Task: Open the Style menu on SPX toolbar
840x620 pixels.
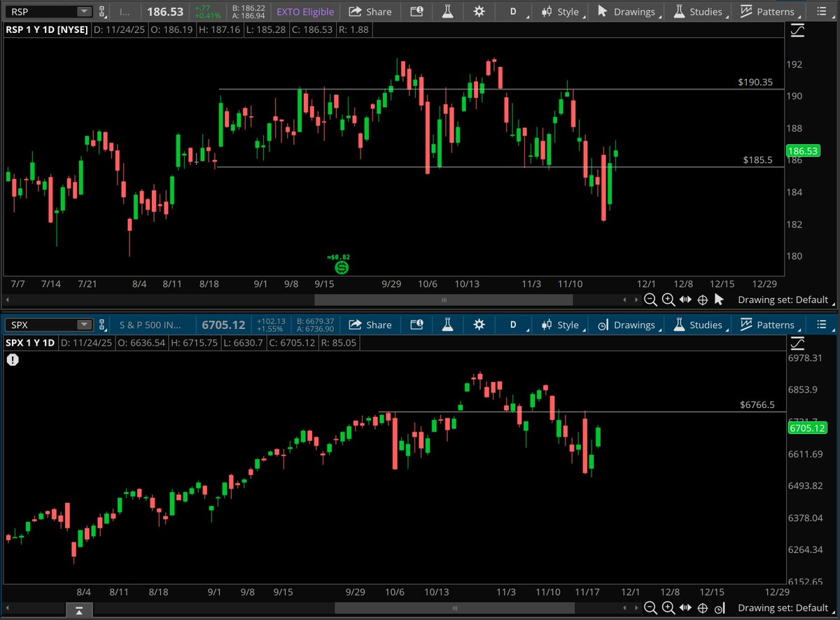Action: [563, 324]
